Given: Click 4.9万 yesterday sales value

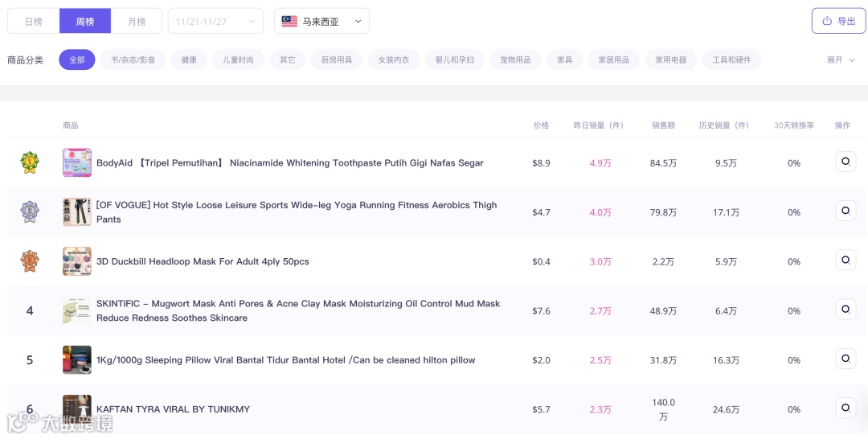Looking at the screenshot, I should (x=600, y=162).
